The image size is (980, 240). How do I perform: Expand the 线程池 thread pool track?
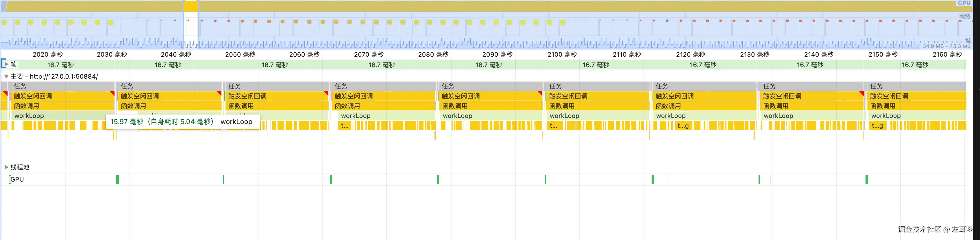[x=6, y=167]
